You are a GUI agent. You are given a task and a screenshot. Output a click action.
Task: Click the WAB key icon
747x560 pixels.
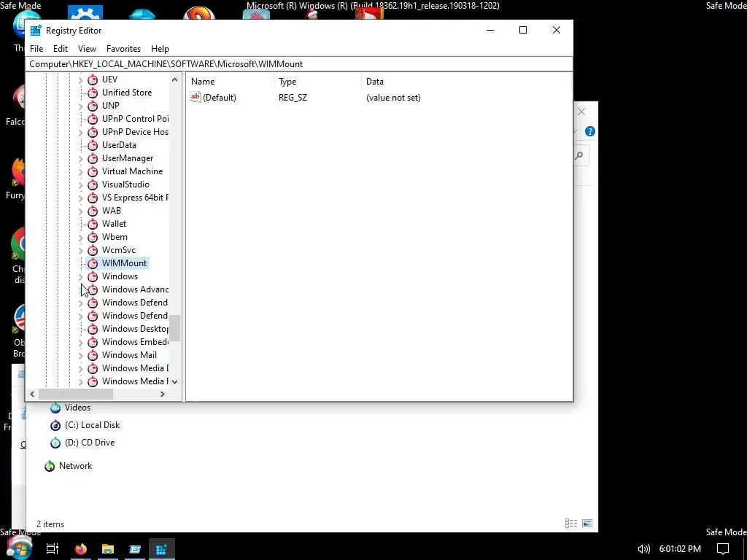tap(93, 211)
